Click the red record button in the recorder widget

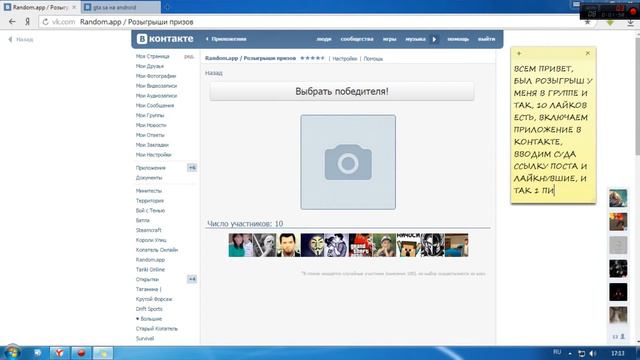pos(633,11)
